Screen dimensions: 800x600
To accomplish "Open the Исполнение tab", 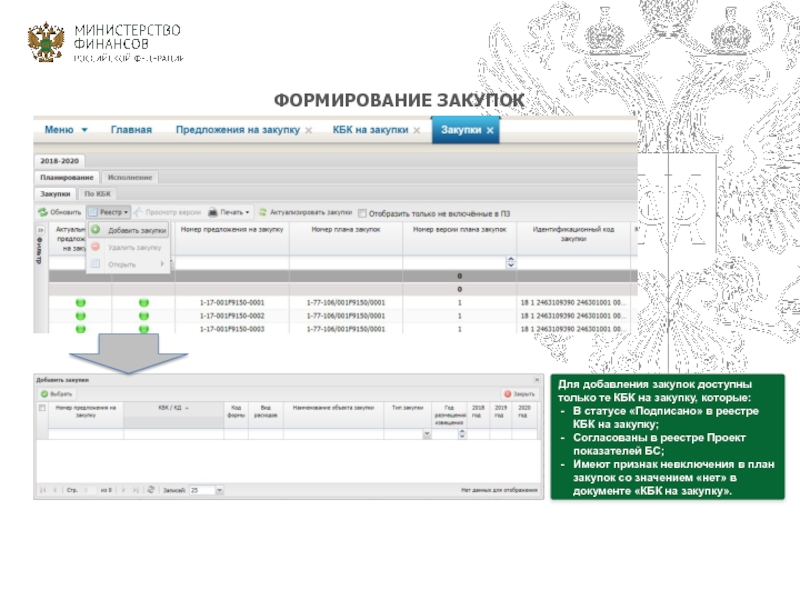I will pyautogui.click(x=130, y=177).
